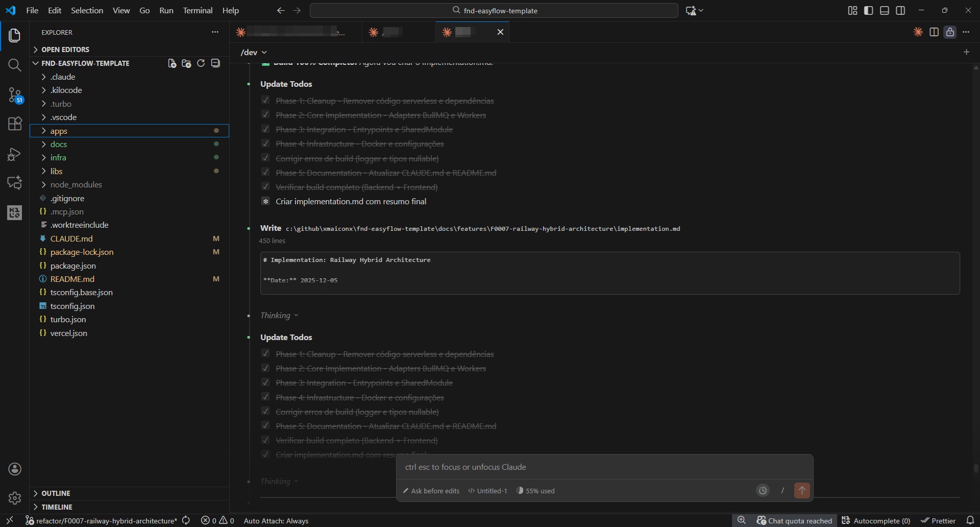The height and width of the screenshot is (527, 980).
Task: Switch to the TIMELINE section
Action: point(56,507)
